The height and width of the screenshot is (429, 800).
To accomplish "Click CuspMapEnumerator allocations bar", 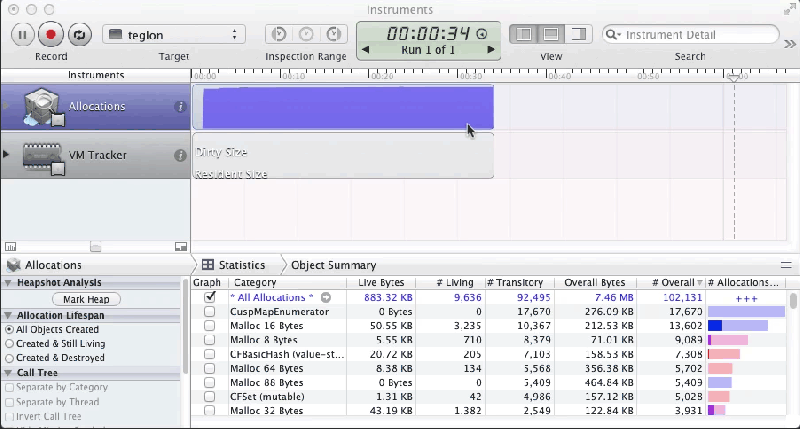I will click(746, 311).
